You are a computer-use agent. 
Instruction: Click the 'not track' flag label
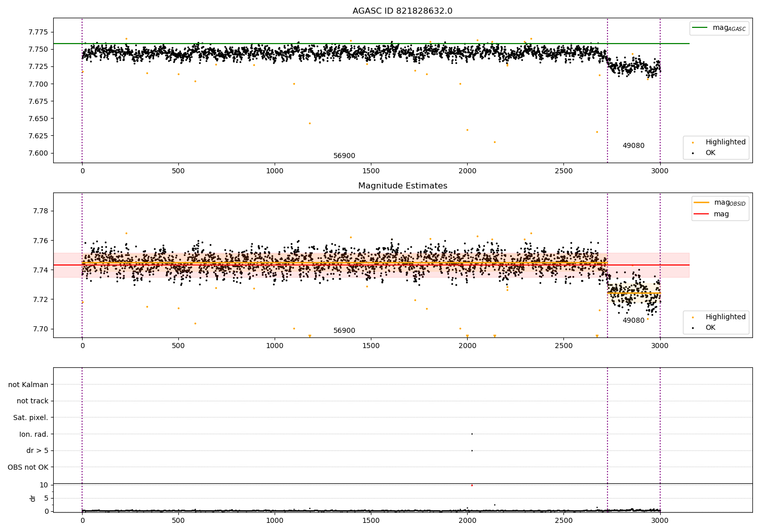[32, 401]
